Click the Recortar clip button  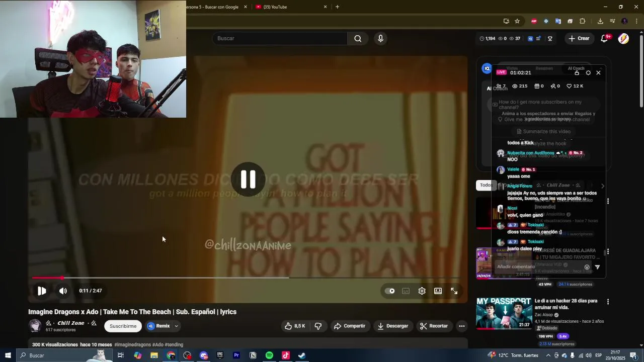[x=434, y=326]
